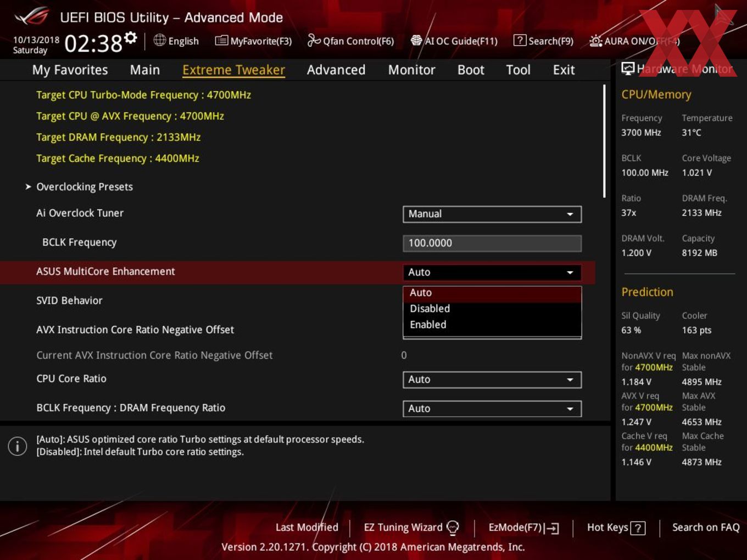Switch to My Favorites tab
This screenshot has width=747, height=560.
pyautogui.click(x=70, y=70)
